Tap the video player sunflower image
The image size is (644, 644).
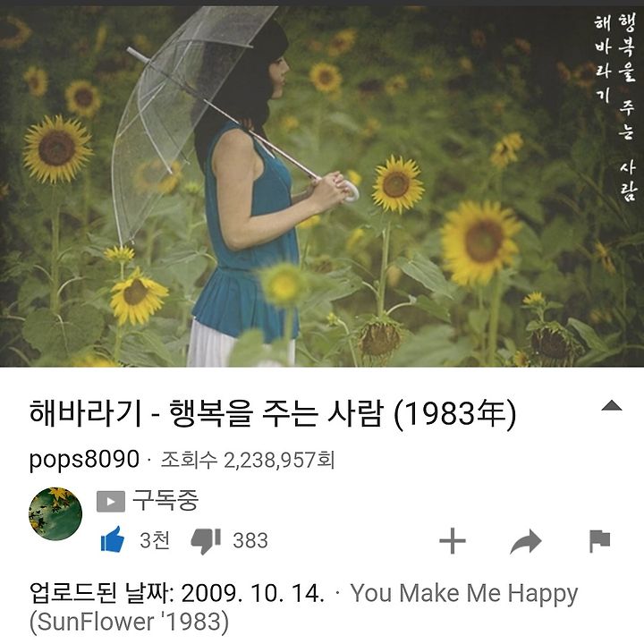322,186
